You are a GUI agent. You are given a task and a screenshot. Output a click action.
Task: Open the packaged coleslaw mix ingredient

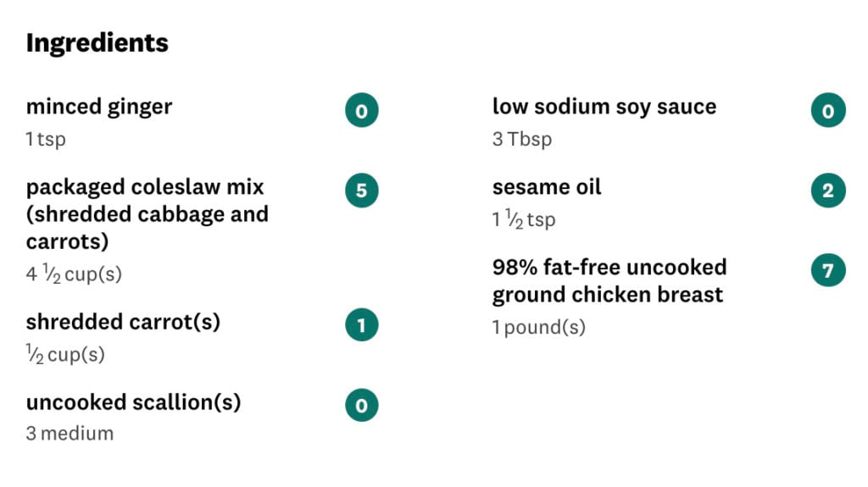147,214
